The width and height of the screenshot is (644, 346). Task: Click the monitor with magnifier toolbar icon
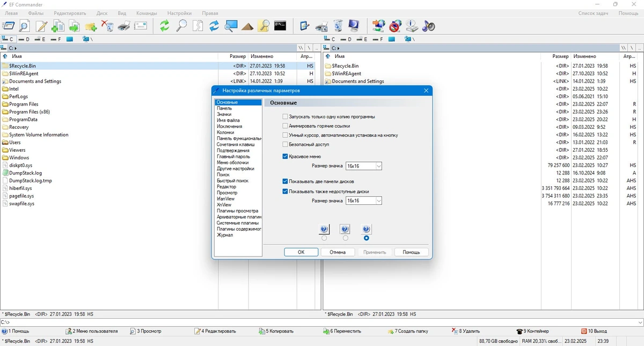pos(231,25)
